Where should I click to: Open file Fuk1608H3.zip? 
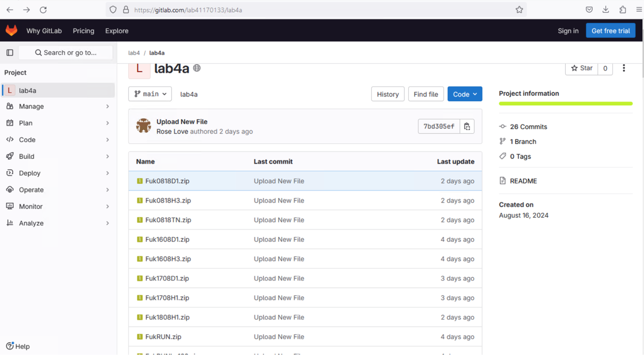pyautogui.click(x=168, y=259)
